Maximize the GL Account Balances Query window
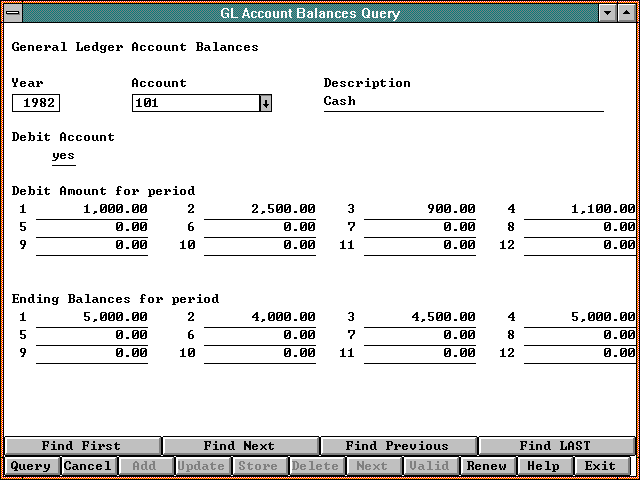The height and width of the screenshot is (480, 640). [627, 13]
